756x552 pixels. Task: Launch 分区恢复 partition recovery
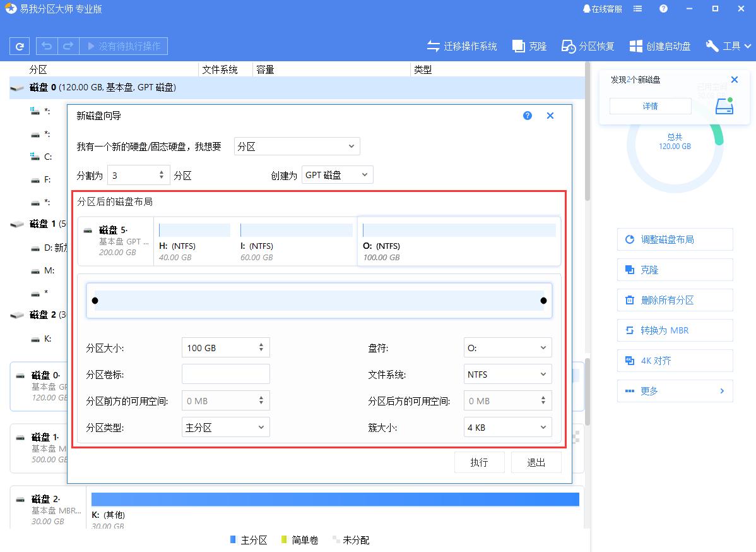pos(588,45)
